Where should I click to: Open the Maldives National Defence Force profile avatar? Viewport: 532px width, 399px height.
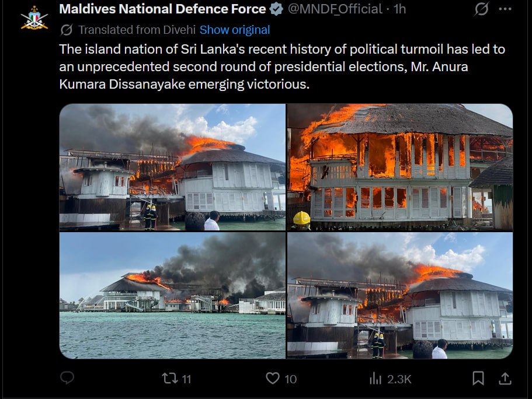click(x=34, y=18)
